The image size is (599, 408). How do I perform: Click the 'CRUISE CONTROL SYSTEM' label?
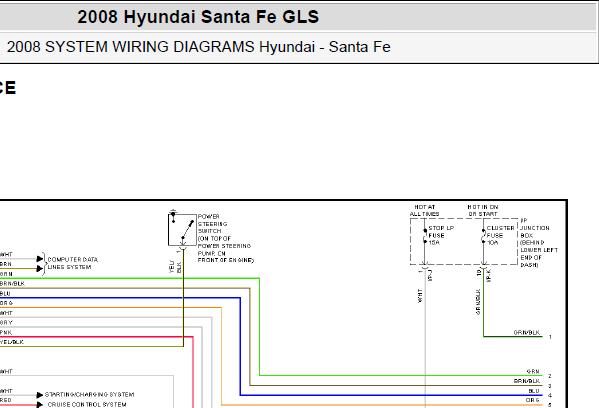pyautogui.click(x=87, y=405)
